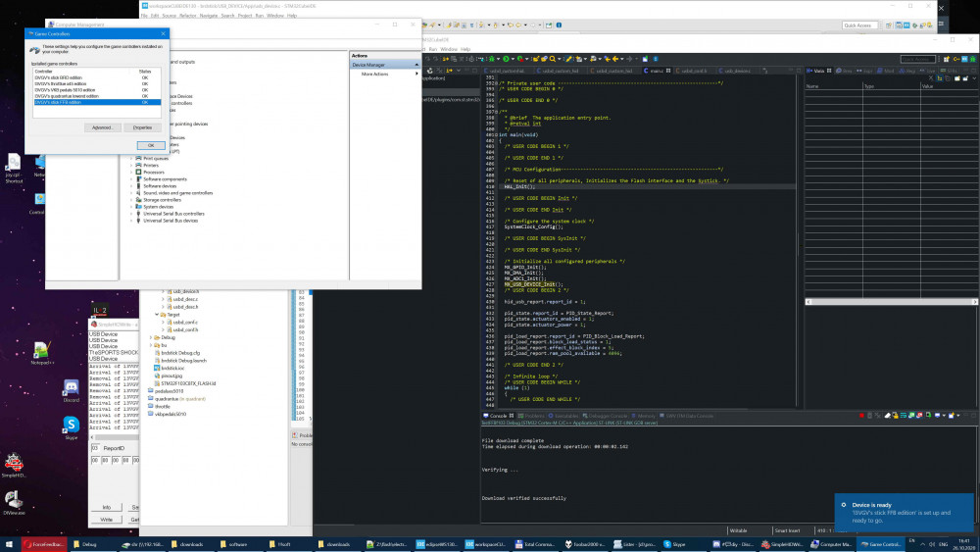Switch to the main.c editor tab
Viewport: 980px width, 552px height.
tap(656, 71)
